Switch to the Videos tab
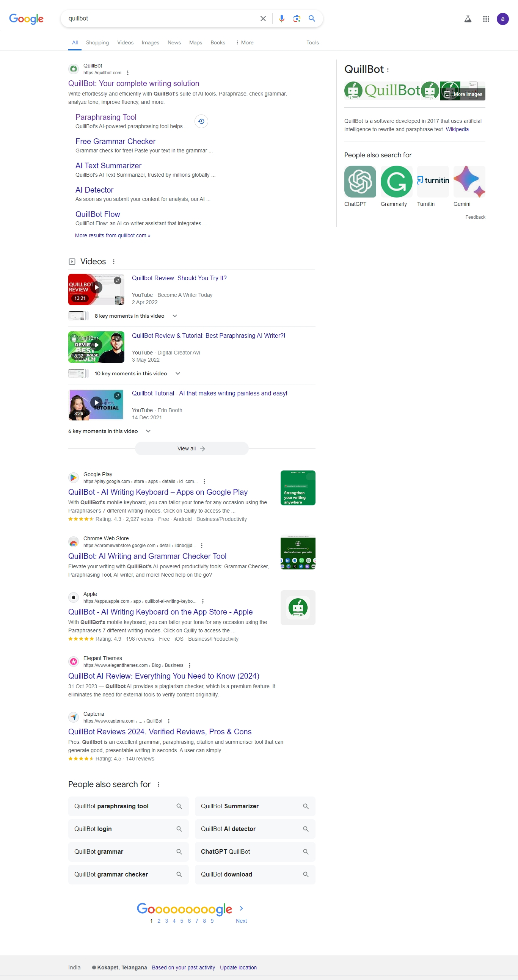Viewport: 518px width, 980px height. click(125, 42)
